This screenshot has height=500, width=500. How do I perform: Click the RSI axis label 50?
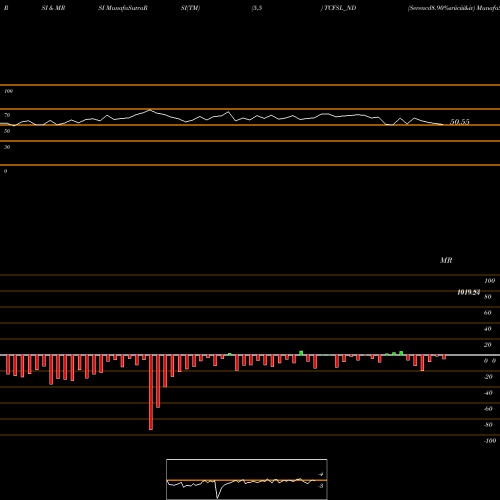tap(7, 131)
